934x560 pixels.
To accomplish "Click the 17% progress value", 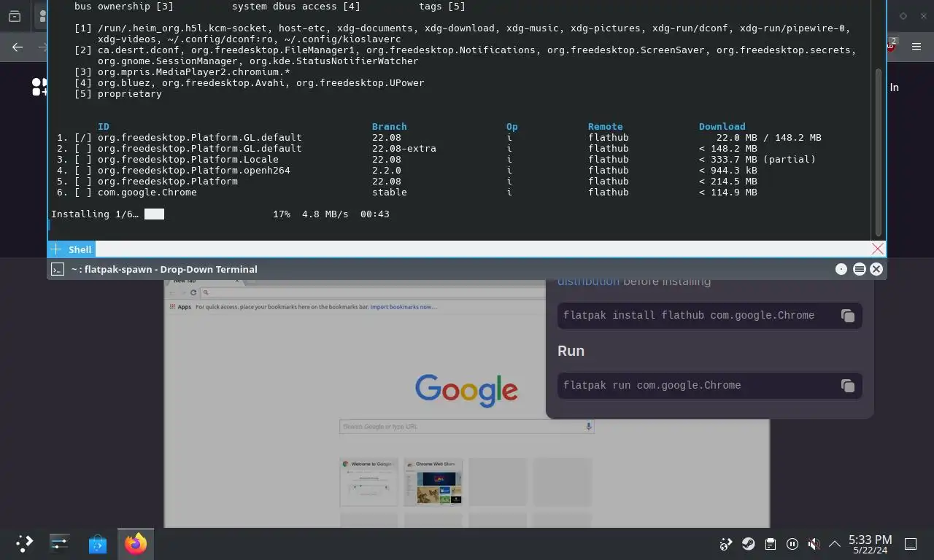I will point(282,214).
